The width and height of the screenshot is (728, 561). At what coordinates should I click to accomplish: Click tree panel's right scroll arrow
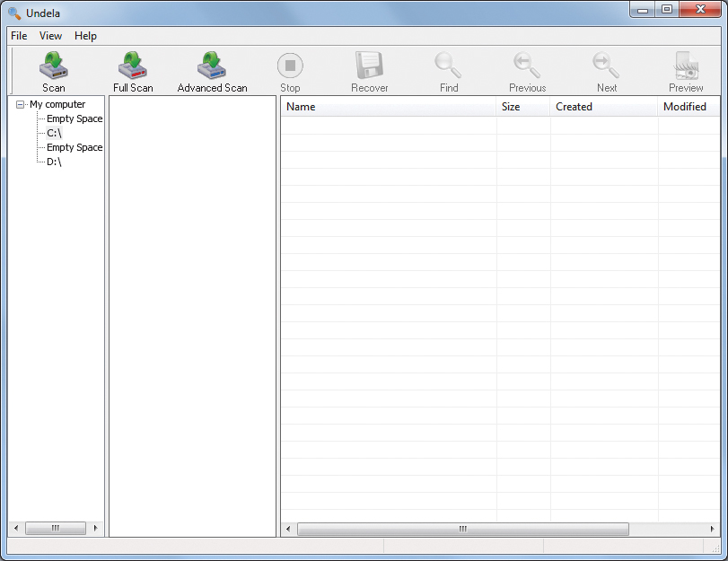click(96, 529)
